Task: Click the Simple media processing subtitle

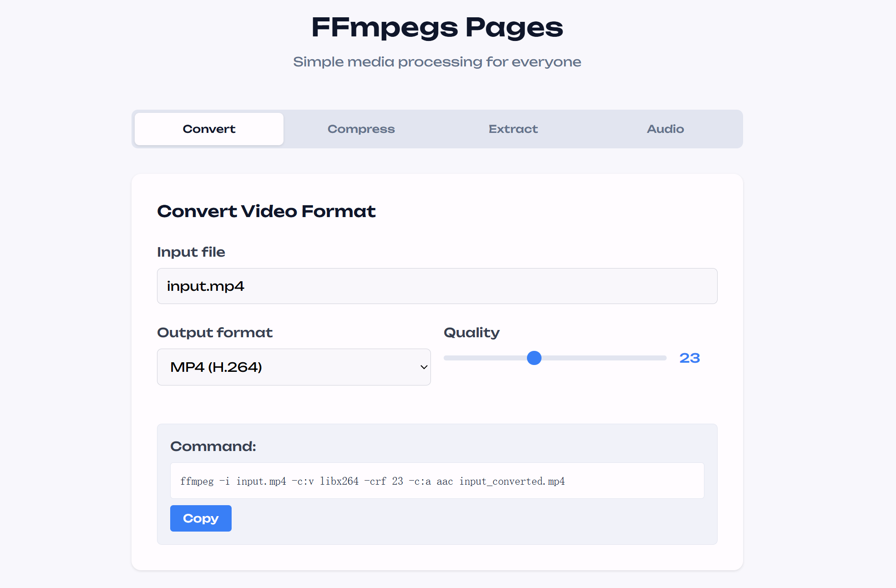Action: tap(437, 62)
